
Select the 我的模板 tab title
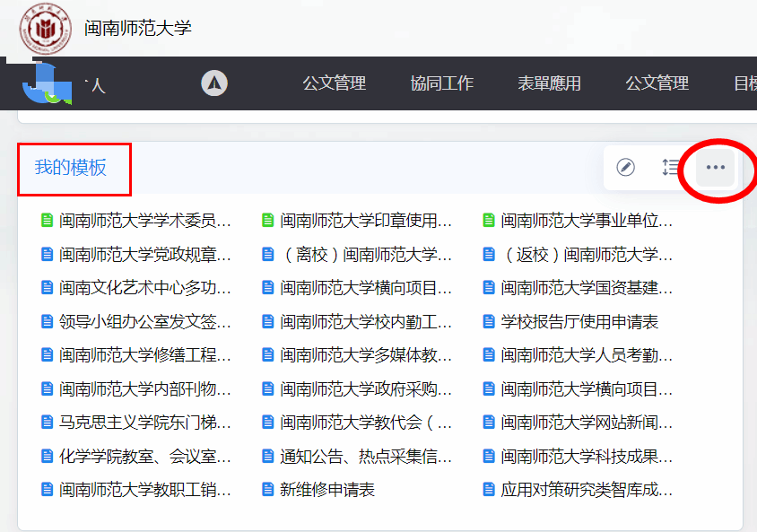pyautogui.click(x=71, y=168)
